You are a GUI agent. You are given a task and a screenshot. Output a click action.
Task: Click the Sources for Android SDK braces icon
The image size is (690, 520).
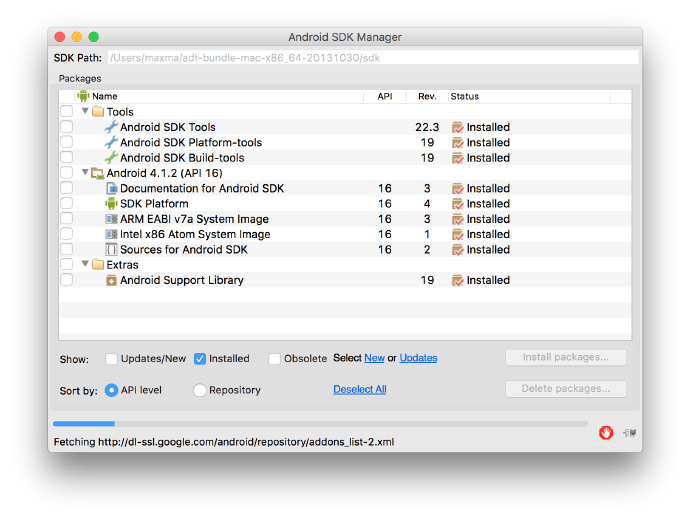tap(111, 249)
